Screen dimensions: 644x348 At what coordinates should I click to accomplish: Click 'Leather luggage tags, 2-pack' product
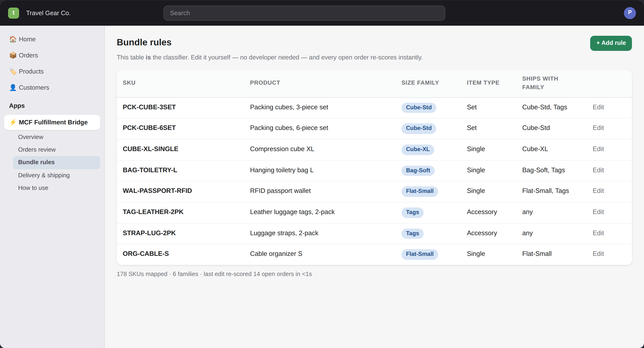pyautogui.click(x=292, y=212)
